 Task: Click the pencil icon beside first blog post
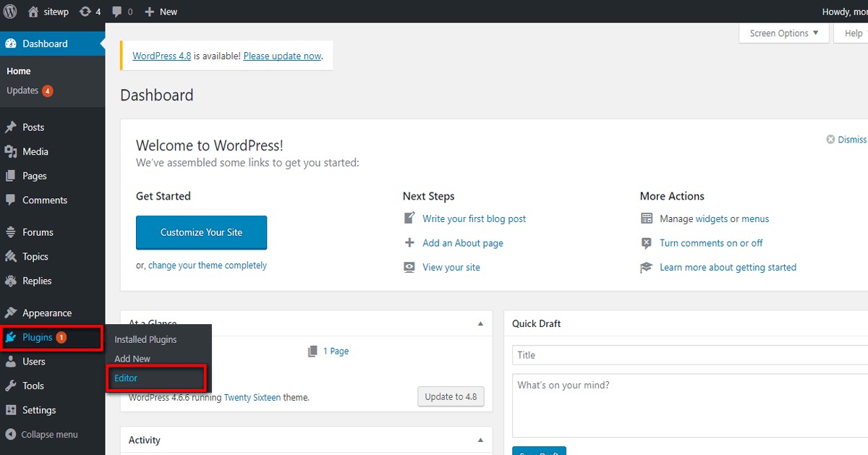[x=409, y=218]
